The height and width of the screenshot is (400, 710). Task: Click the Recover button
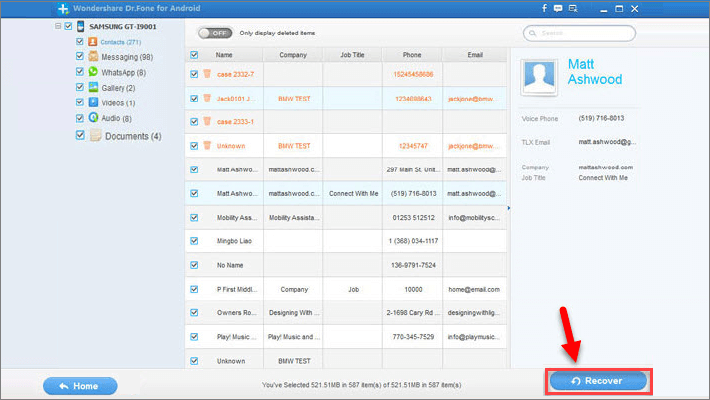598,381
